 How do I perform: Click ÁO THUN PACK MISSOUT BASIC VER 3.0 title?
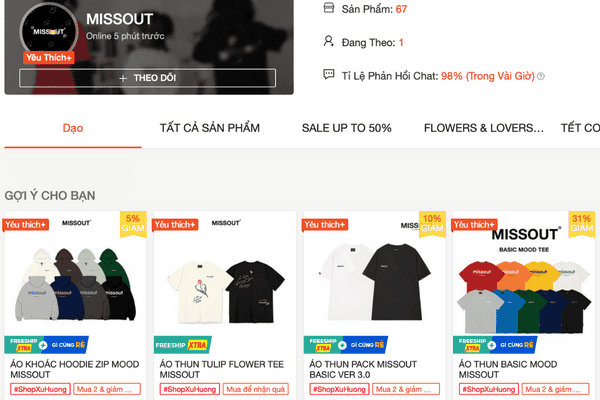[x=363, y=369]
